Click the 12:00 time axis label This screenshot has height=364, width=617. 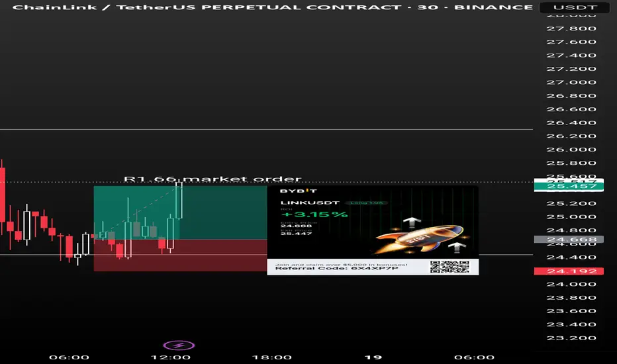[170, 357]
